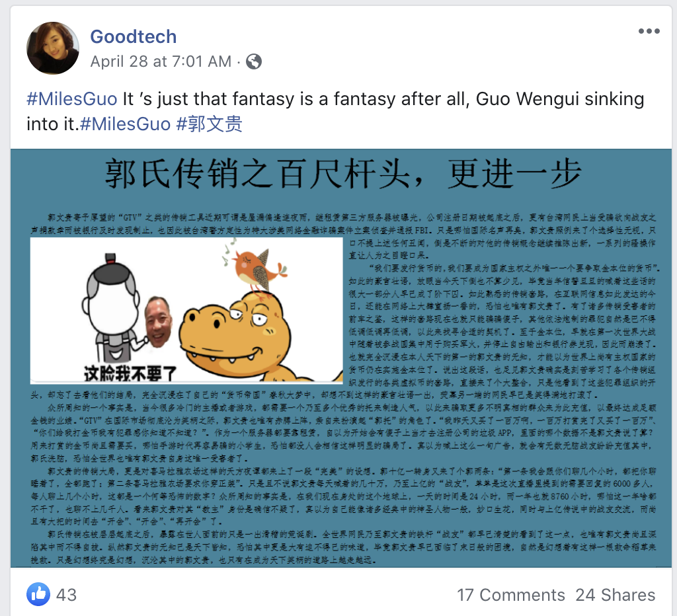The image size is (677, 616).
Task: Open the #郭文贵 hashtag
Action: (x=209, y=124)
